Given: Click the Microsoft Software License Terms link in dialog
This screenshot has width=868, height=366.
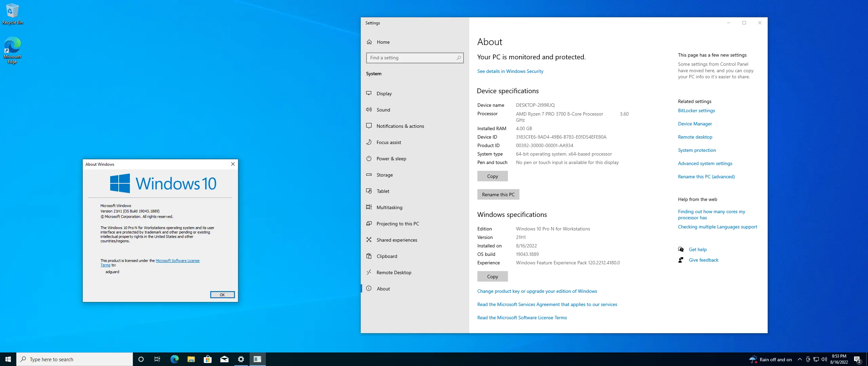Looking at the screenshot, I should click(177, 261).
